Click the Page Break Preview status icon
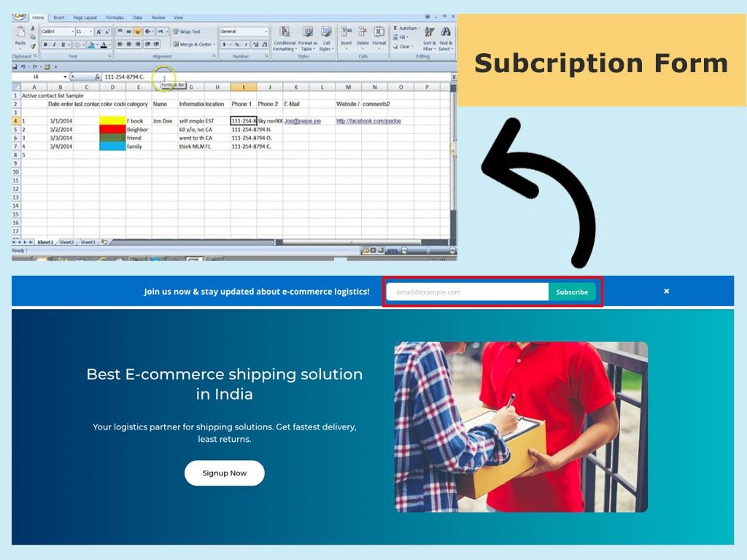Screen dimensions: 747x560 pos(381,250)
